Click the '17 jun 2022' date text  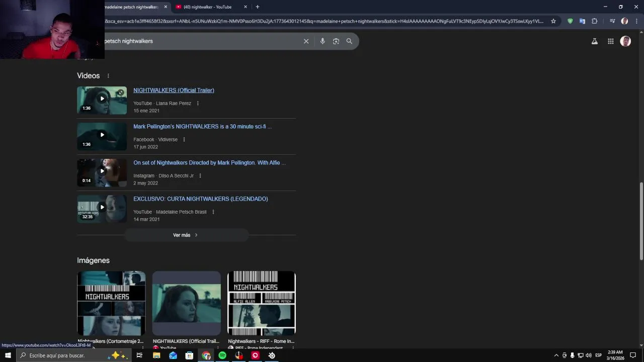(146, 147)
